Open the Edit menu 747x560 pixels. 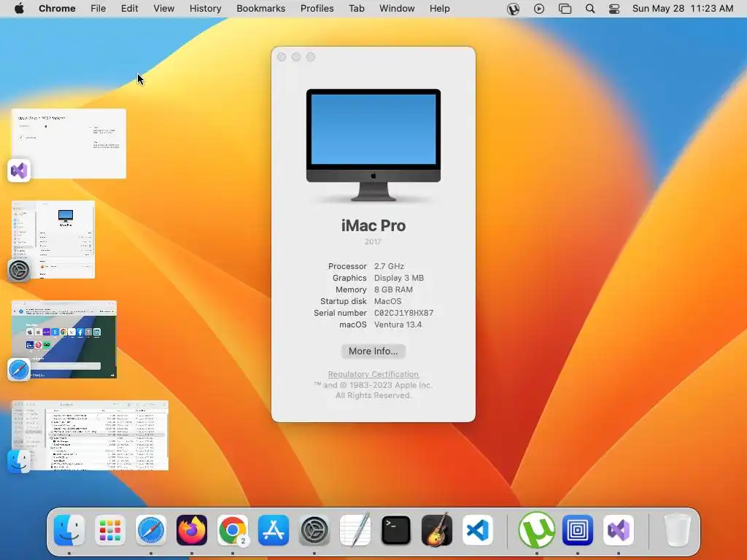coord(129,9)
